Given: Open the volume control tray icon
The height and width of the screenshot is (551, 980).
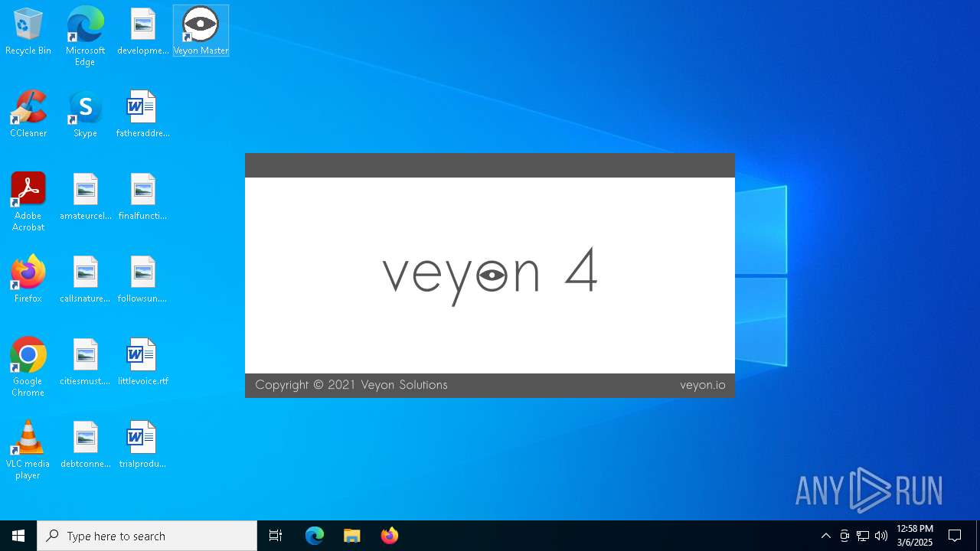Looking at the screenshot, I should point(881,536).
